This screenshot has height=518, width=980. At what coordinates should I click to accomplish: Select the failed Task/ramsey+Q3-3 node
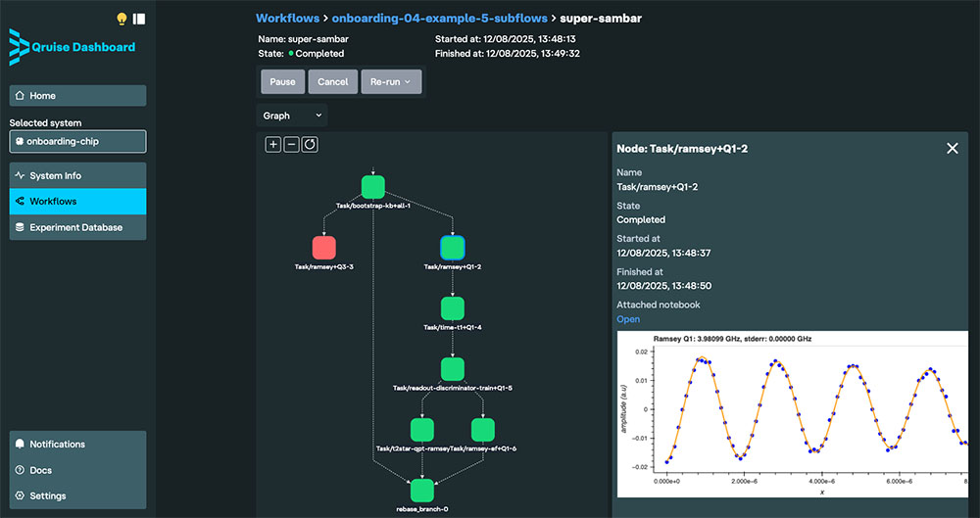coord(323,247)
